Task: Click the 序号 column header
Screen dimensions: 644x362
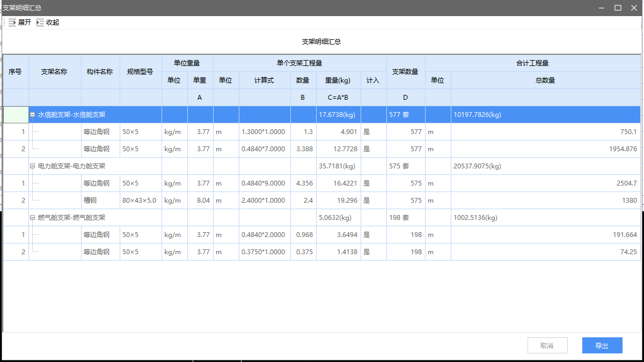Action: [16, 71]
